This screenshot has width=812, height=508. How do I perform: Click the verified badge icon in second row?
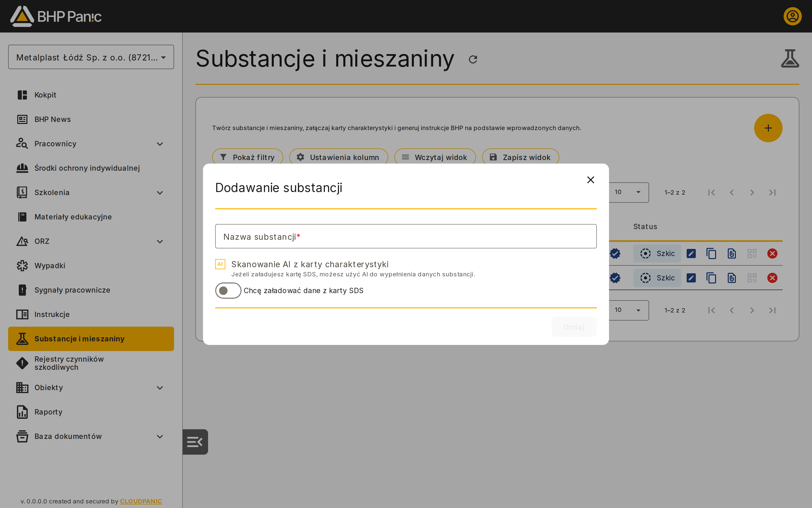pyautogui.click(x=615, y=278)
